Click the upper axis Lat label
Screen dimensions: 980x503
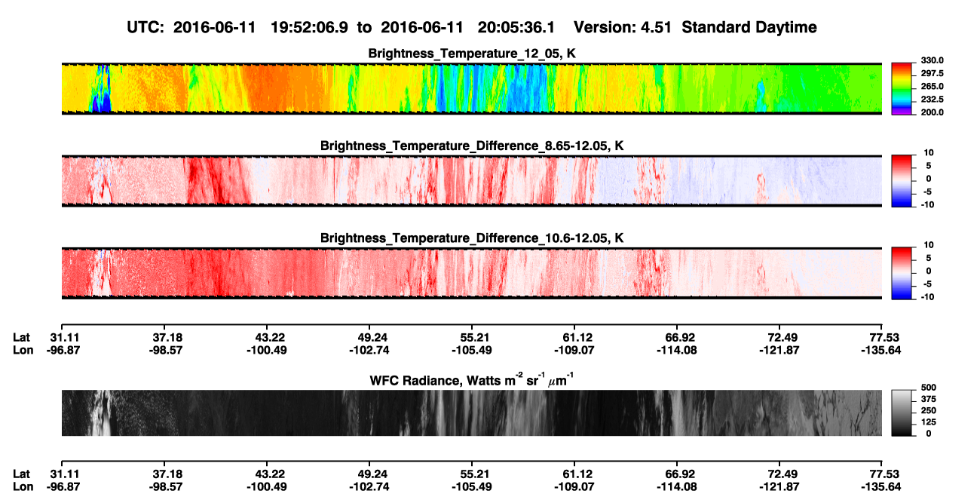point(22,336)
